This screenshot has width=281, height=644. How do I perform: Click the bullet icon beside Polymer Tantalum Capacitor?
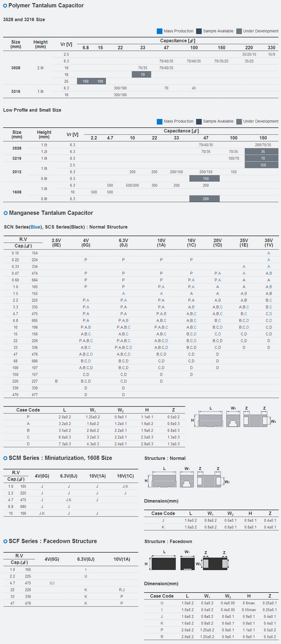coord(5,6)
